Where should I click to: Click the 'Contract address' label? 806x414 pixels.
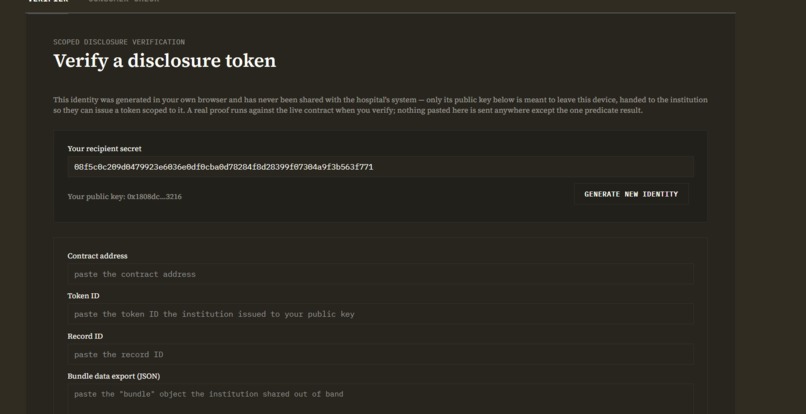[x=97, y=256]
